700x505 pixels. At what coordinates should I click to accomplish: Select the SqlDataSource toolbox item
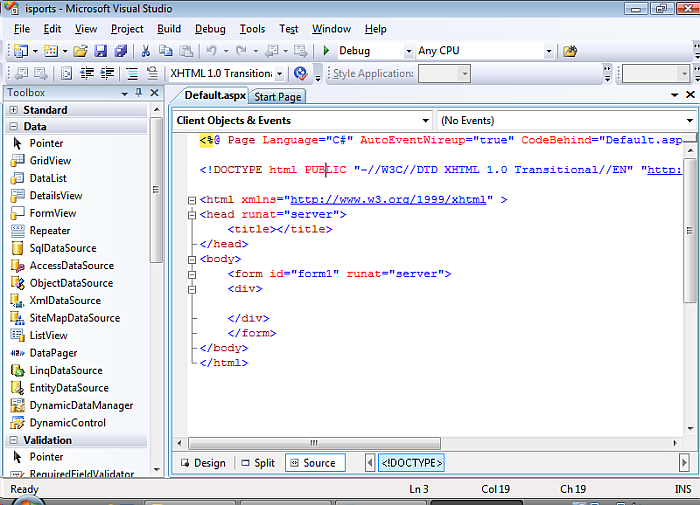[x=62, y=248]
